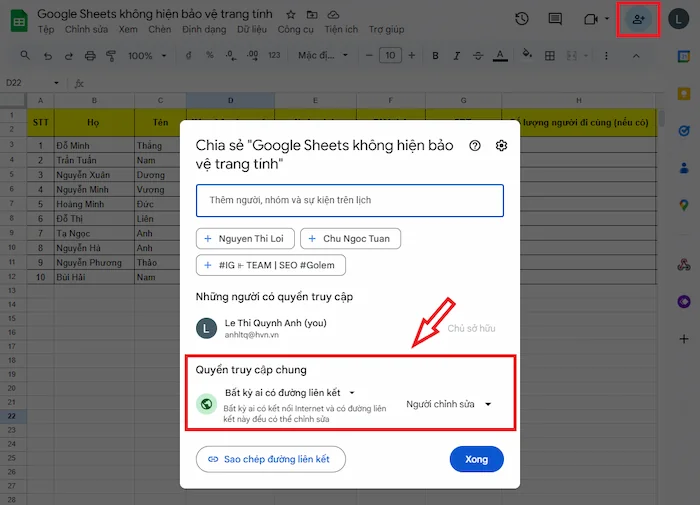Open share dialog settings gear
The image size is (700, 505).
501,145
